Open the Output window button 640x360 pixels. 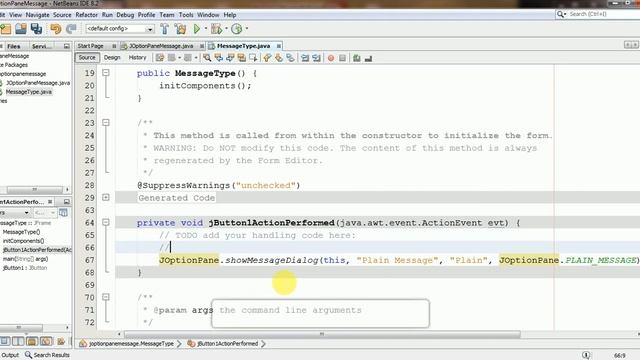[x=10, y=355]
